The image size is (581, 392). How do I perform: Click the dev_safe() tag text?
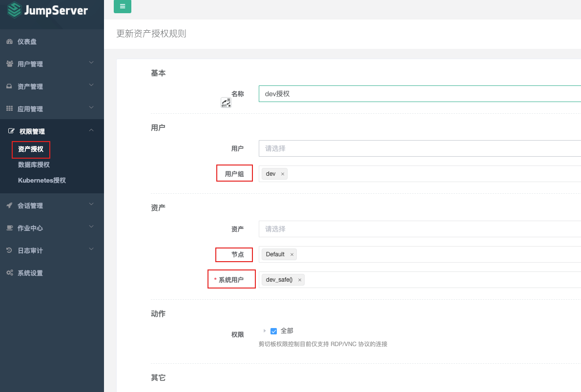click(x=279, y=280)
